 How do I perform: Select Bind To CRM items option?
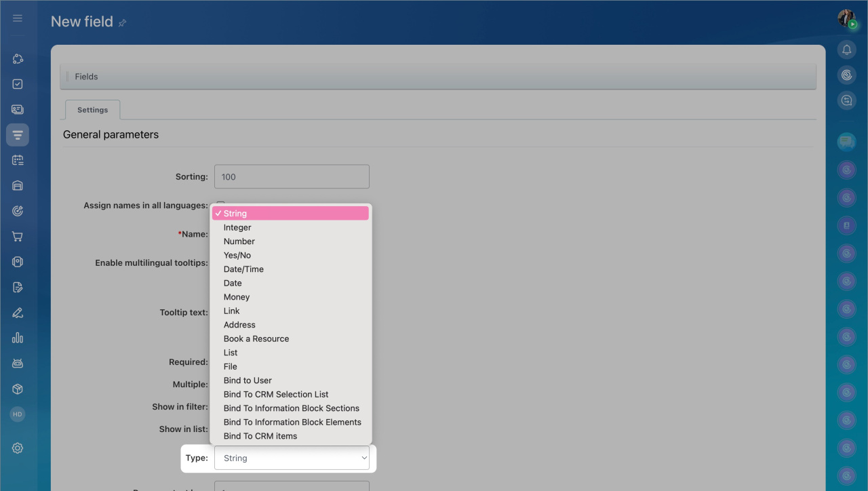point(260,436)
